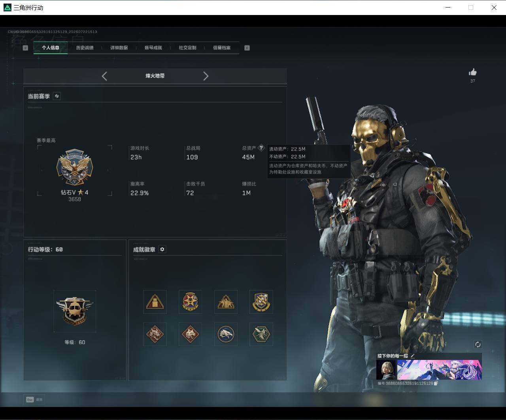Click the 击败干员 value 72
Viewport: 506px width, 420px height.
190,193
